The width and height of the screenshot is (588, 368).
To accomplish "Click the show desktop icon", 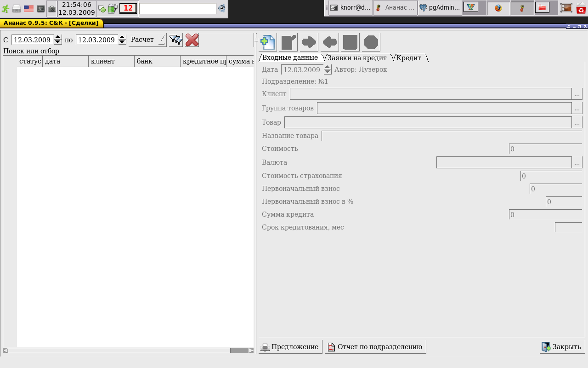I will 566,8.
